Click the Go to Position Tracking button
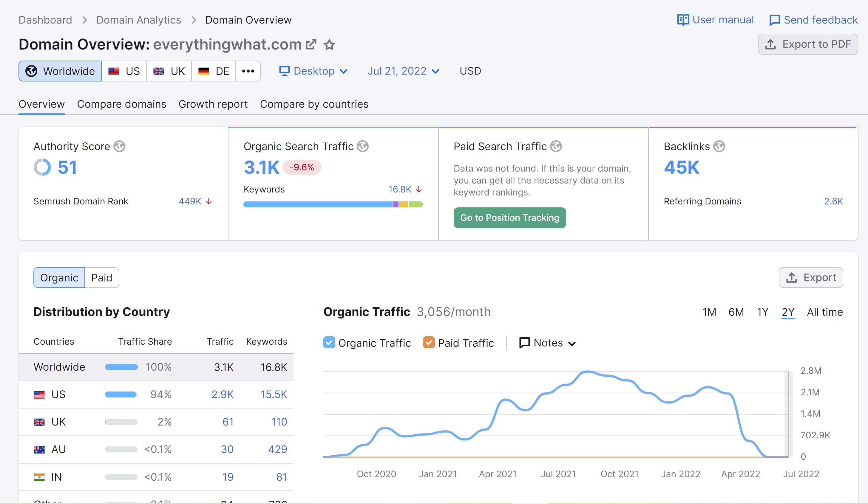Viewport: 868px width, 504px height. 510,218
